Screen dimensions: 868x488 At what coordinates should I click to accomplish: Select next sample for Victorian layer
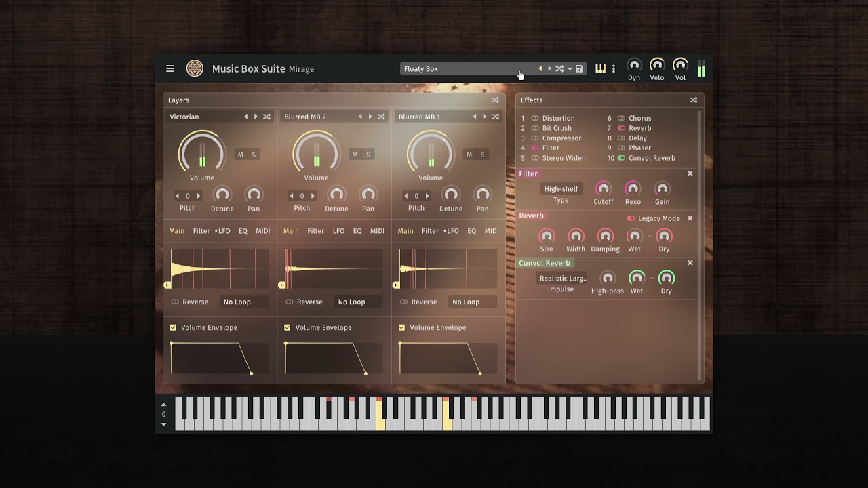[x=256, y=117]
